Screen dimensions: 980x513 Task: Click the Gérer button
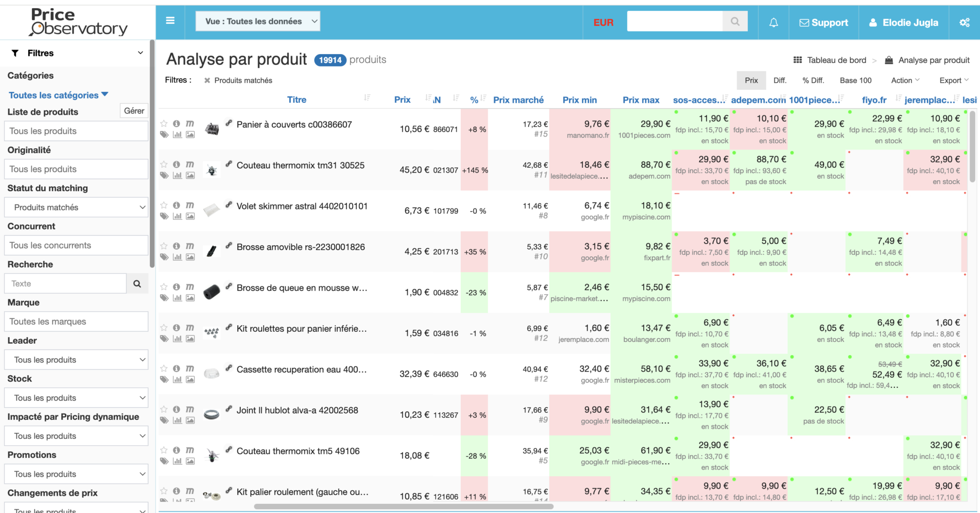[134, 111]
